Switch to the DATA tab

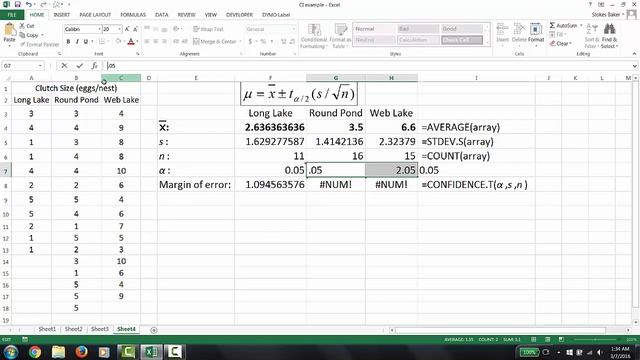coord(162,15)
